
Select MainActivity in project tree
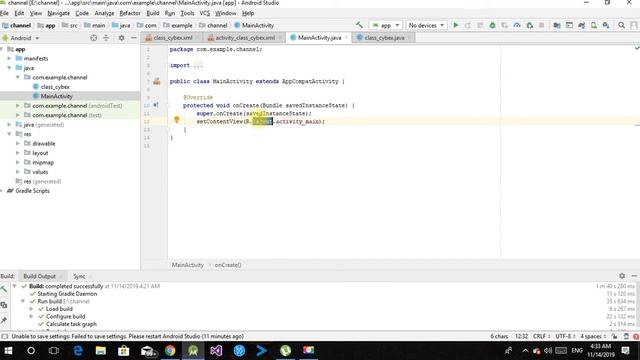click(x=56, y=96)
